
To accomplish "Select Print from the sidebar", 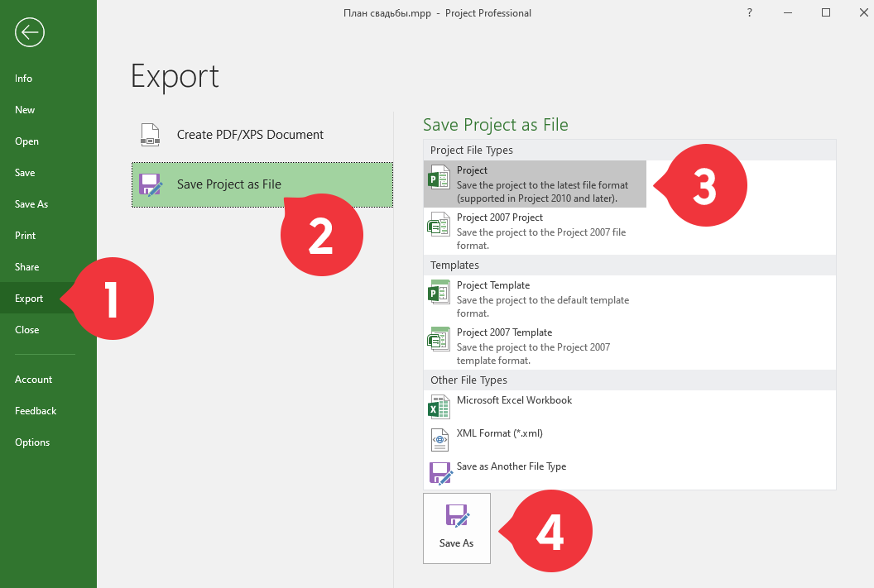I will point(49,236).
